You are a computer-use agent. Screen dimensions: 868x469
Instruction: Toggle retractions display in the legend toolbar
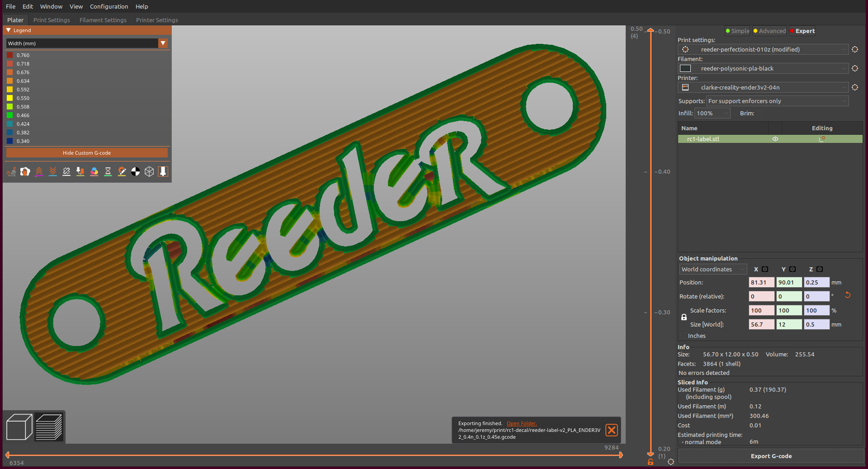coord(39,171)
